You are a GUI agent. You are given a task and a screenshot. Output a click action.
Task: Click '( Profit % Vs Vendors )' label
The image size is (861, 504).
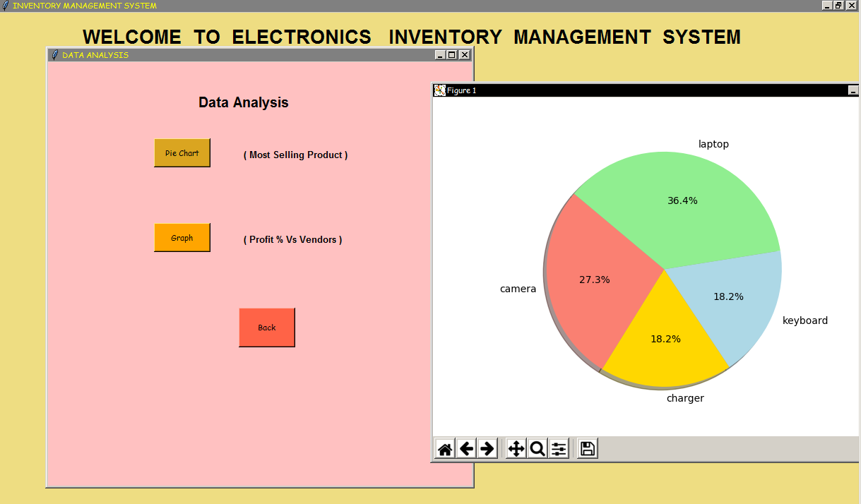click(292, 240)
